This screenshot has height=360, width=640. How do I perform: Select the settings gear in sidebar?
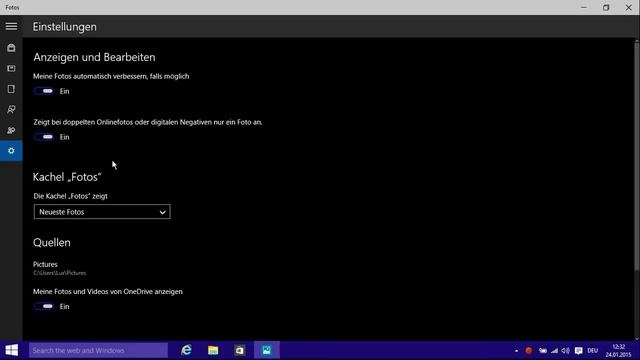[x=11, y=151]
